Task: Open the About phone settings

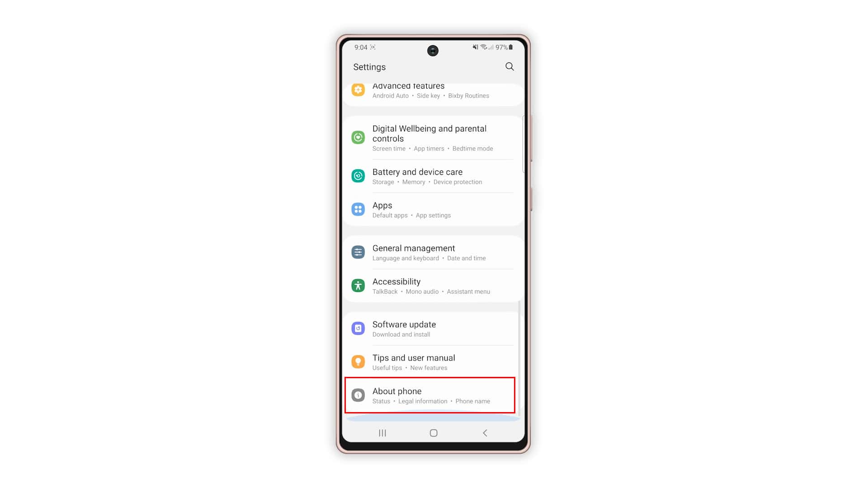Action: point(434,394)
